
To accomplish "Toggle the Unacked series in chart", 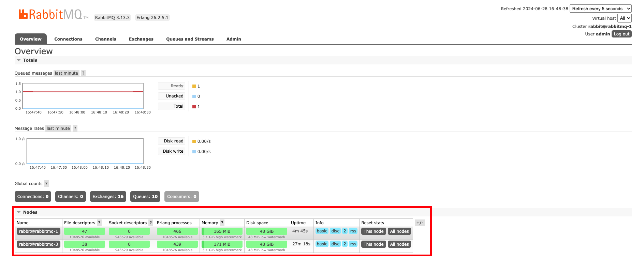I will (x=171, y=96).
